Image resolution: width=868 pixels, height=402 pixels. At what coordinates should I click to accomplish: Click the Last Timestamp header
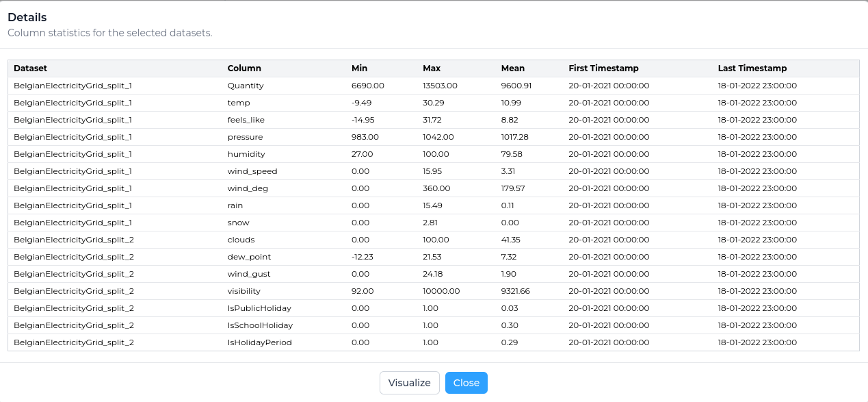point(752,68)
